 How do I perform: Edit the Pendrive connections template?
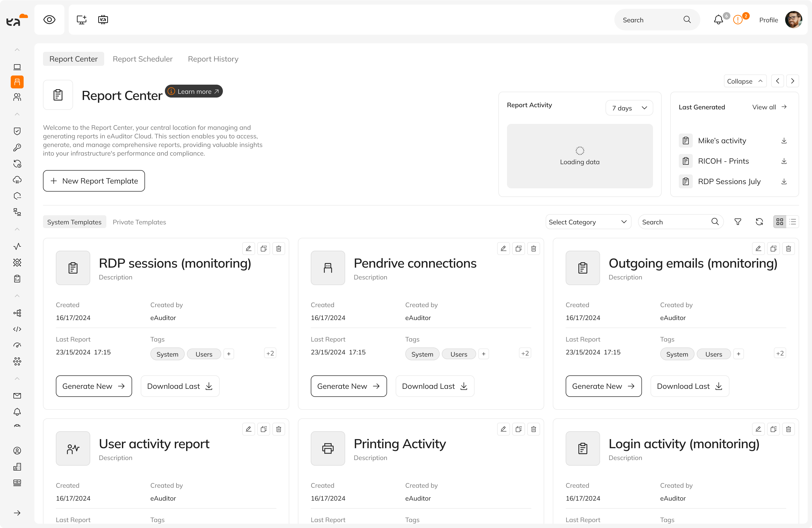pos(503,249)
